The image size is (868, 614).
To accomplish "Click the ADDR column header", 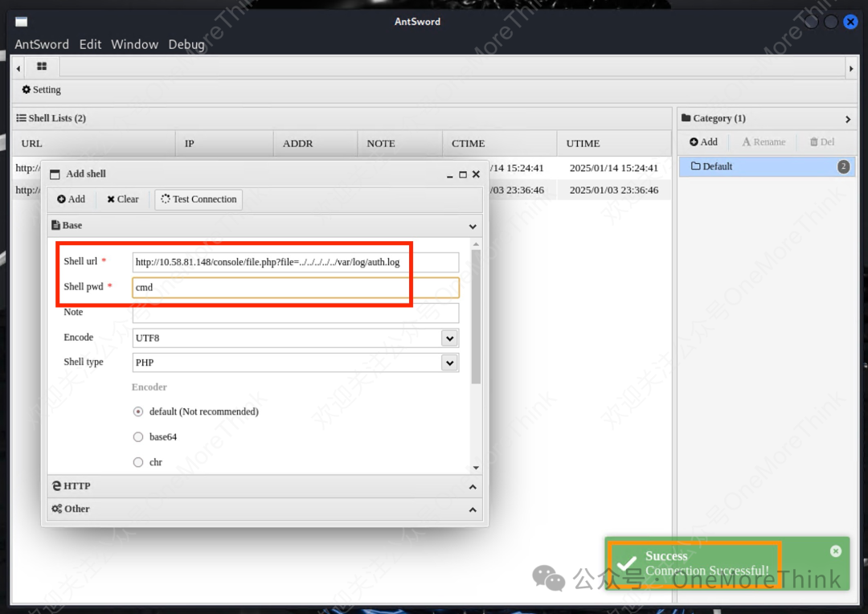I will (x=316, y=143).
